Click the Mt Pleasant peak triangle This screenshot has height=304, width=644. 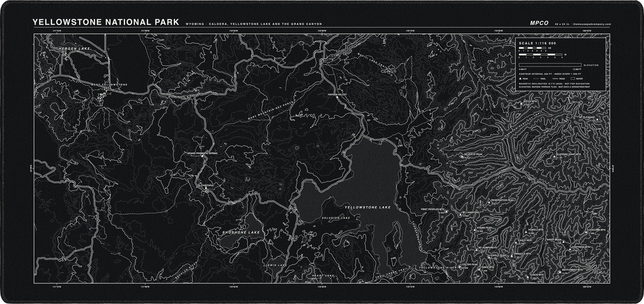[x=597, y=119]
